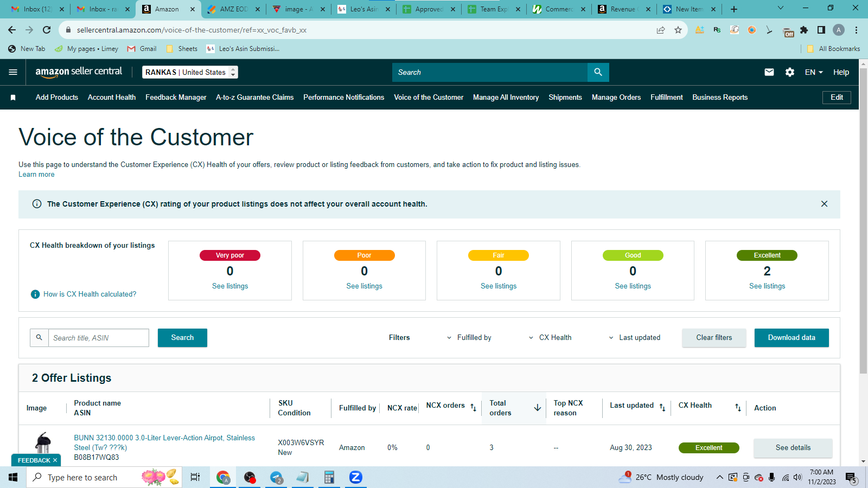Click the Download data button
This screenshot has height=488, width=868.
coord(792,338)
